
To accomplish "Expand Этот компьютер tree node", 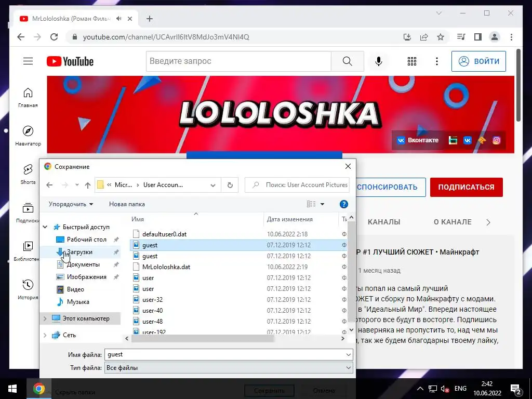I will point(45,318).
